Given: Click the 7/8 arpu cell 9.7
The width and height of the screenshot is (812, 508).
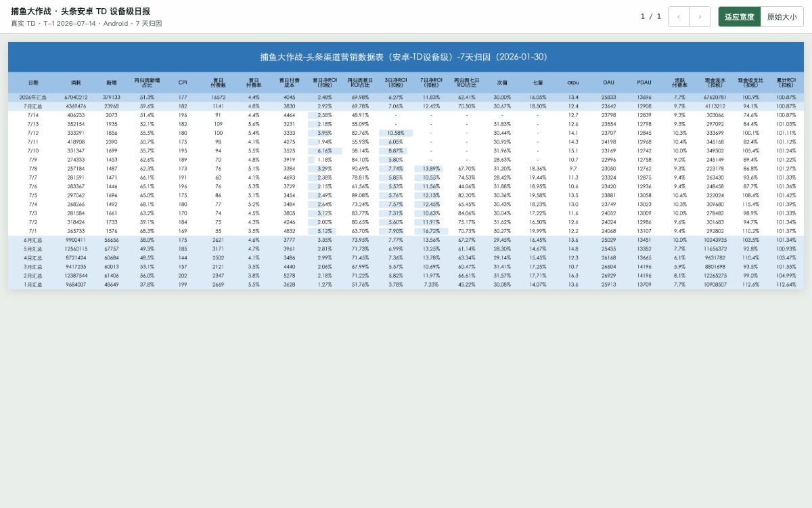Looking at the screenshot, I should 573,168.
